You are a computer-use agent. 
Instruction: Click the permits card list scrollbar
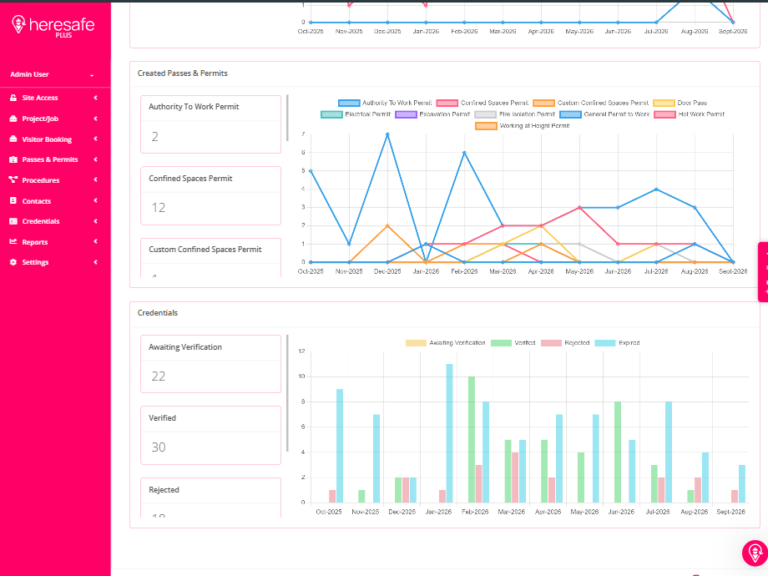point(288,118)
